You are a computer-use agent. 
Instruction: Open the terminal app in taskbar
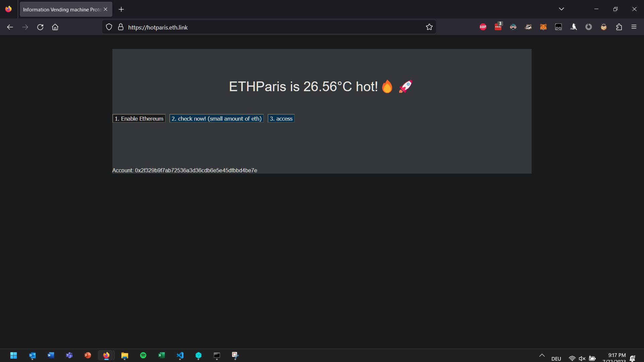217,355
